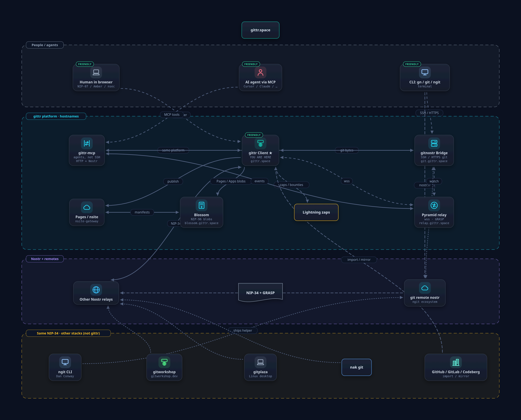Viewport: 521px width, 420px height.
Task: Click the relay.gittr.space hostname text
Action: coord(434,223)
